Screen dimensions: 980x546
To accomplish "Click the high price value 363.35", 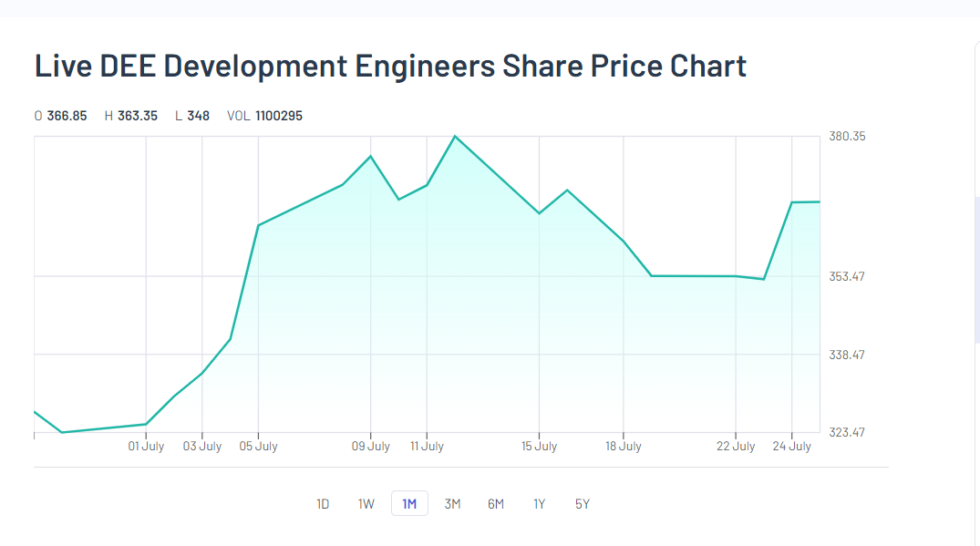I will pyautogui.click(x=137, y=116).
